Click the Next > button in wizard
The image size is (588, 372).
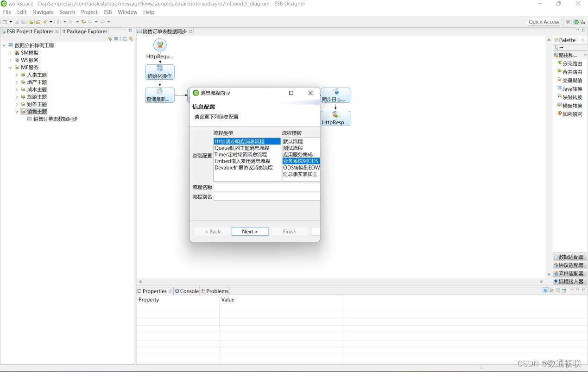(x=250, y=232)
